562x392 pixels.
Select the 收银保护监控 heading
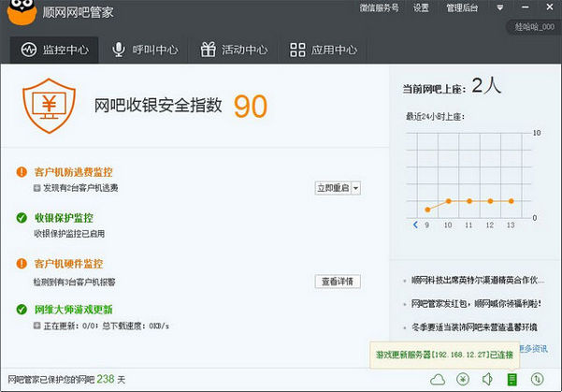coord(64,218)
